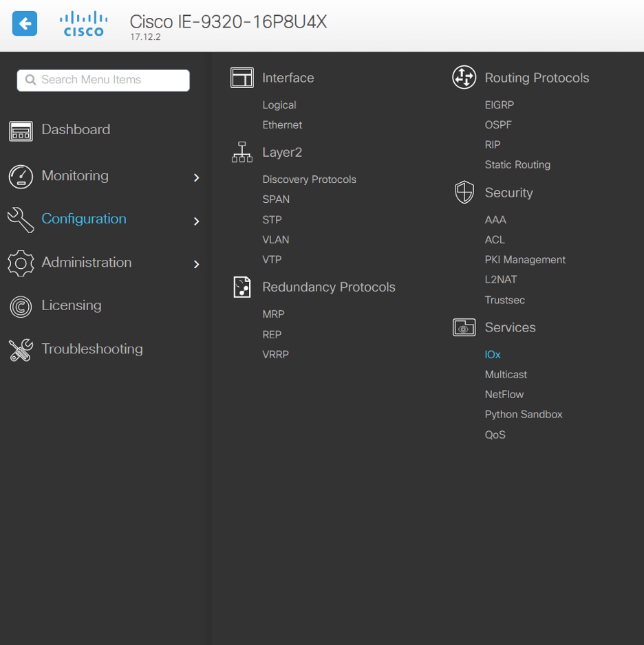Click the Security section heading

(509, 193)
